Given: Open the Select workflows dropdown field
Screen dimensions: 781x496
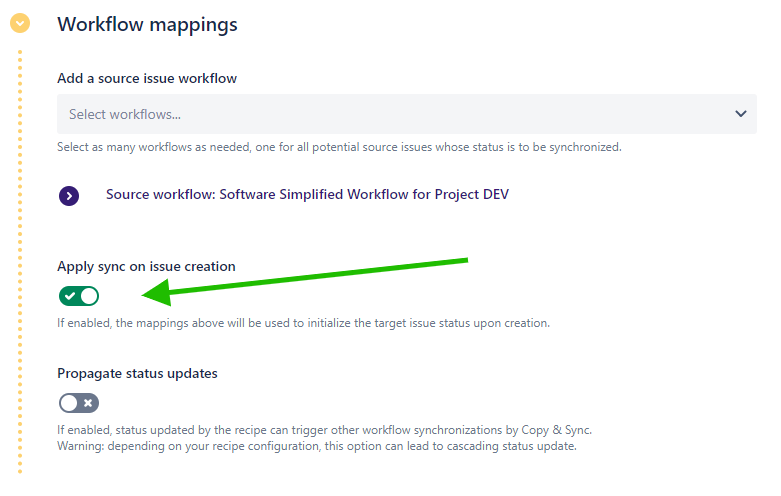Looking at the screenshot, I should [x=400, y=114].
